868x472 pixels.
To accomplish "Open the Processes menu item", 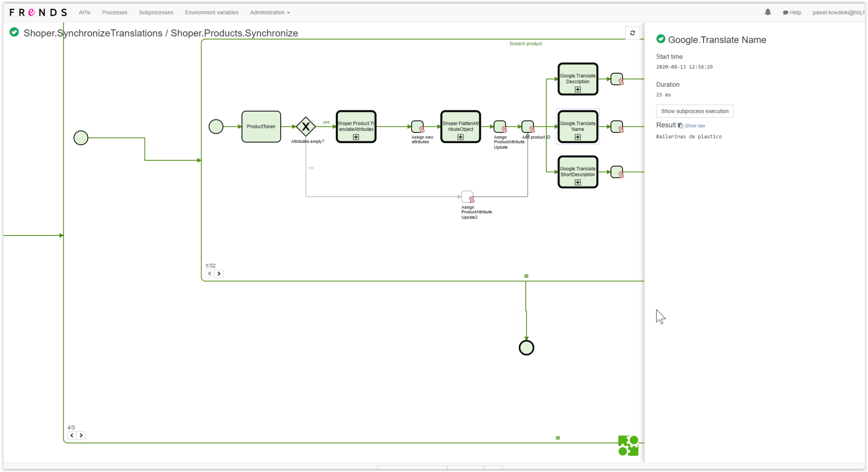I will pos(114,12).
